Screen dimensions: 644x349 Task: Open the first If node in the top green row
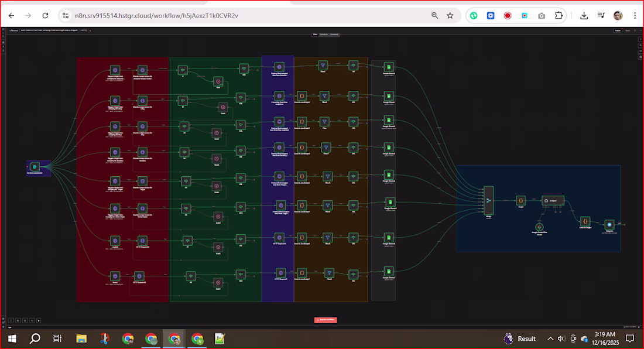[183, 70]
